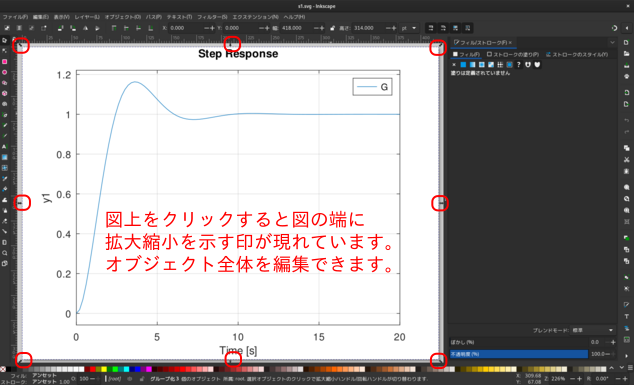This screenshot has height=385, width=634.
Task: Pick red swatch in palette
Action: tap(93, 369)
